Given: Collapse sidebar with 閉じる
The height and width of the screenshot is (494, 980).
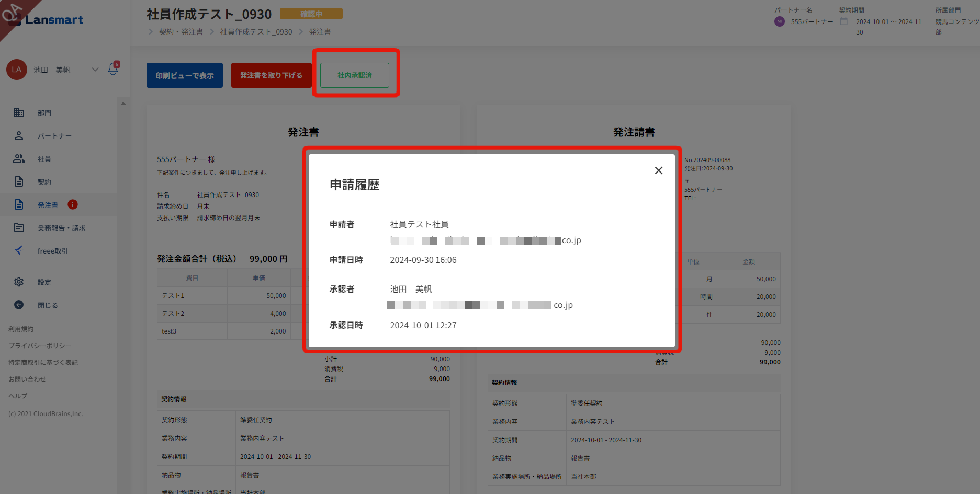Looking at the screenshot, I should point(48,305).
